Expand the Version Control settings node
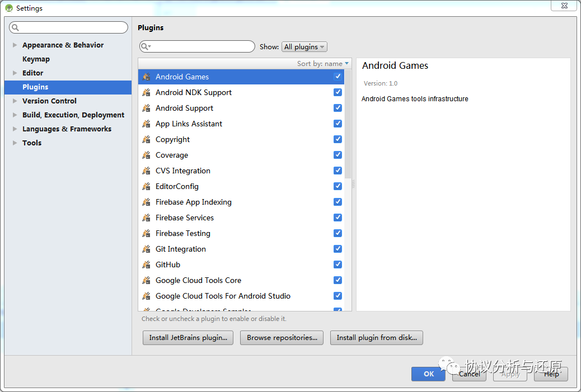This screenshot has width=581, height=392. [x=15, y=101]
